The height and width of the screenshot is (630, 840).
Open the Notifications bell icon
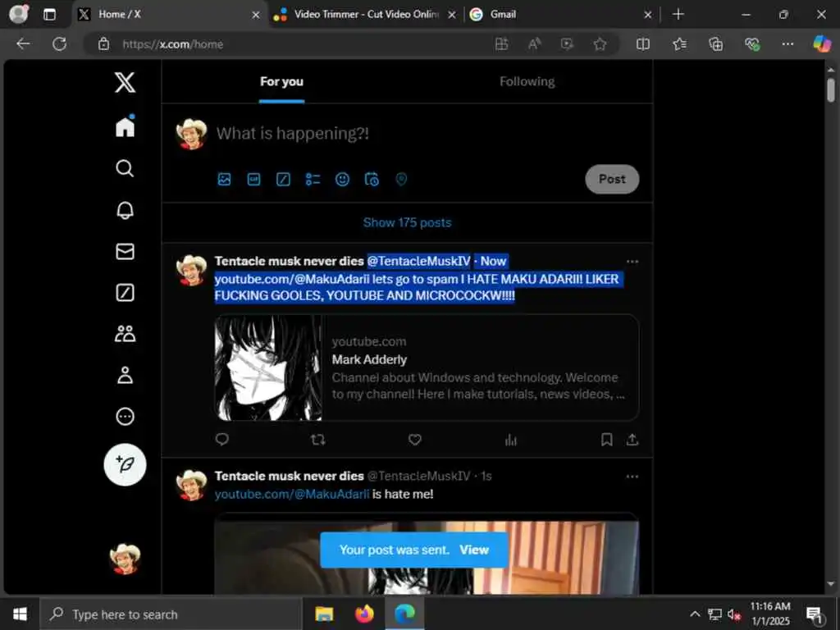tap(125, 210)
